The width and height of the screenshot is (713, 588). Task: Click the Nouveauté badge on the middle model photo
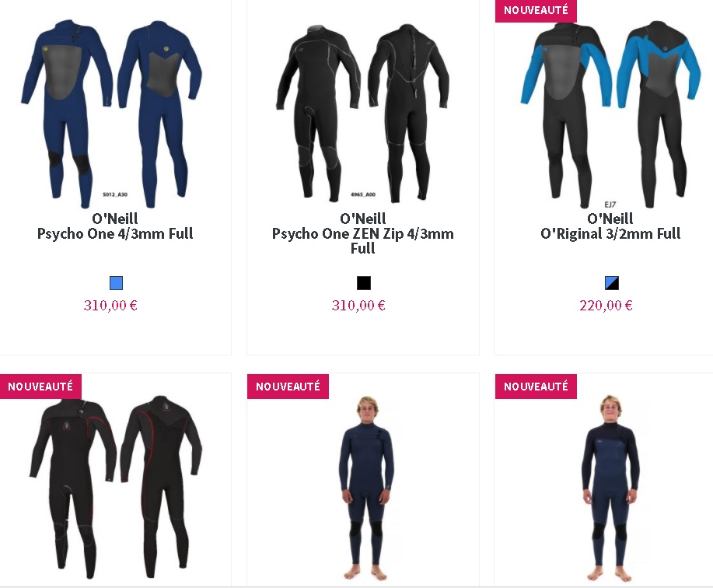tap(288, 387)
